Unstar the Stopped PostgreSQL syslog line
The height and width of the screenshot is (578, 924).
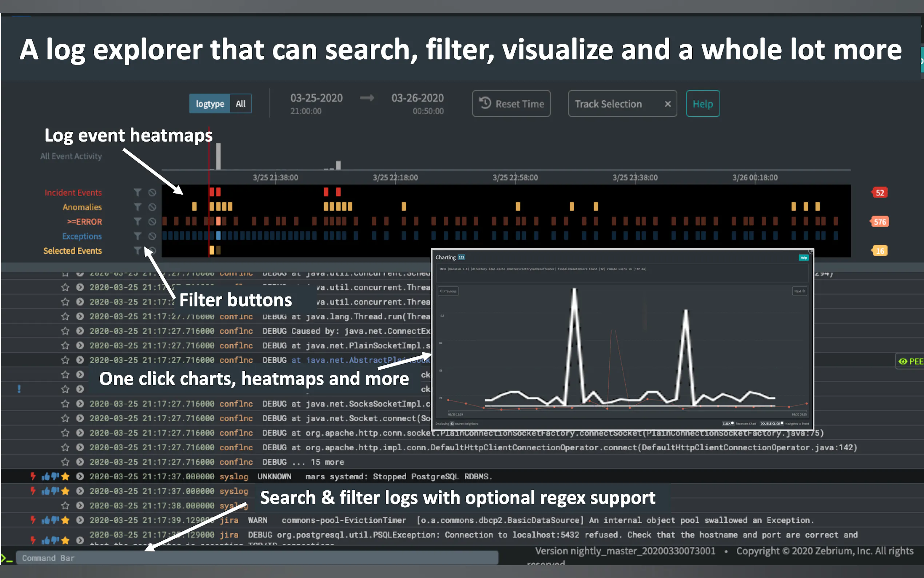65,476
